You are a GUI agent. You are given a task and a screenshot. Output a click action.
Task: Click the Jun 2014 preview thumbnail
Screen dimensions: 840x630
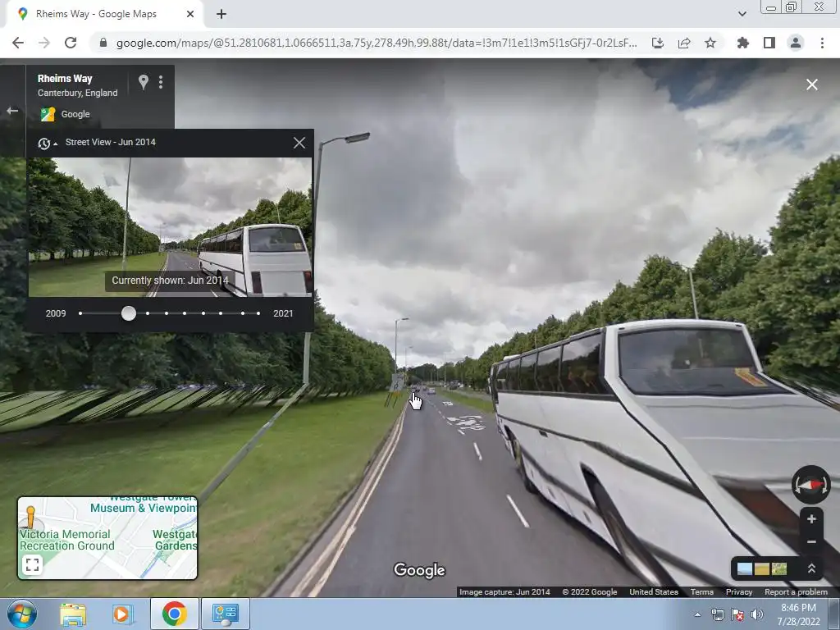(170, 227)
